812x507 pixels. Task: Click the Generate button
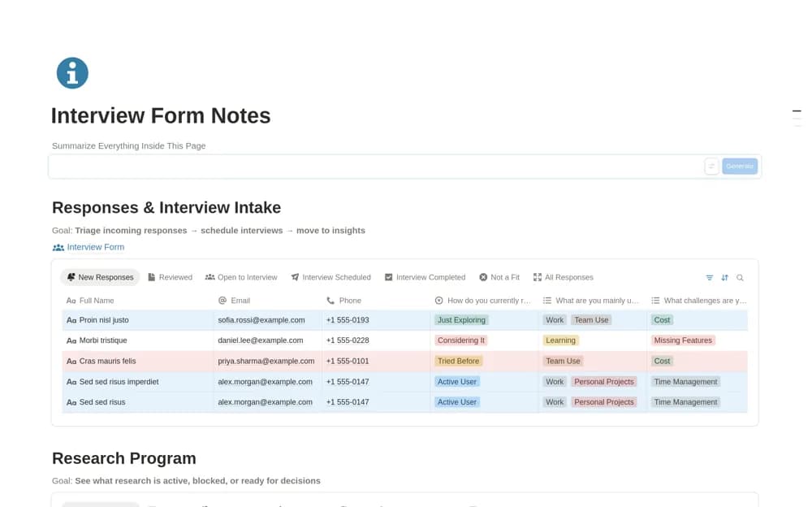pyautogui.click(x=740, y=166)
